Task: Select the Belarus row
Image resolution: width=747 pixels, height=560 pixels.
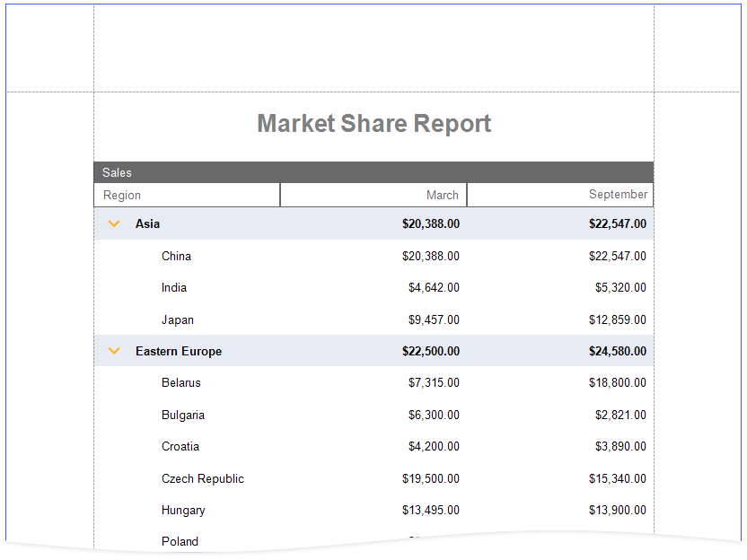Action: (x=181, y=382)
